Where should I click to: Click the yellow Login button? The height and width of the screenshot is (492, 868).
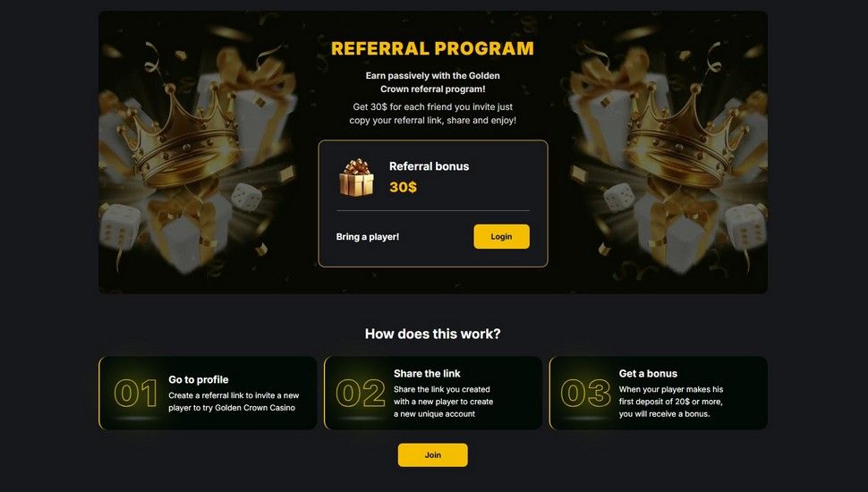pyautogui.click(x=501, y=236)
